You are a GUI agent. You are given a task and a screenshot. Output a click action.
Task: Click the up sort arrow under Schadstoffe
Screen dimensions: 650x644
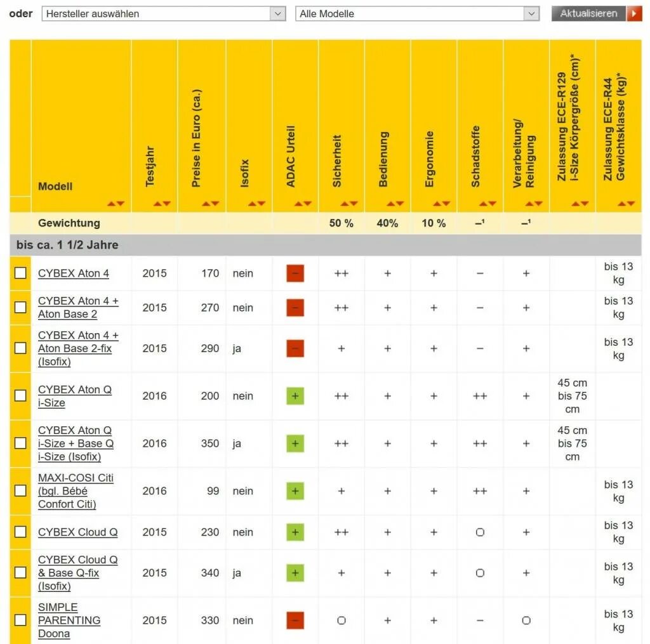tap(483, 204)
